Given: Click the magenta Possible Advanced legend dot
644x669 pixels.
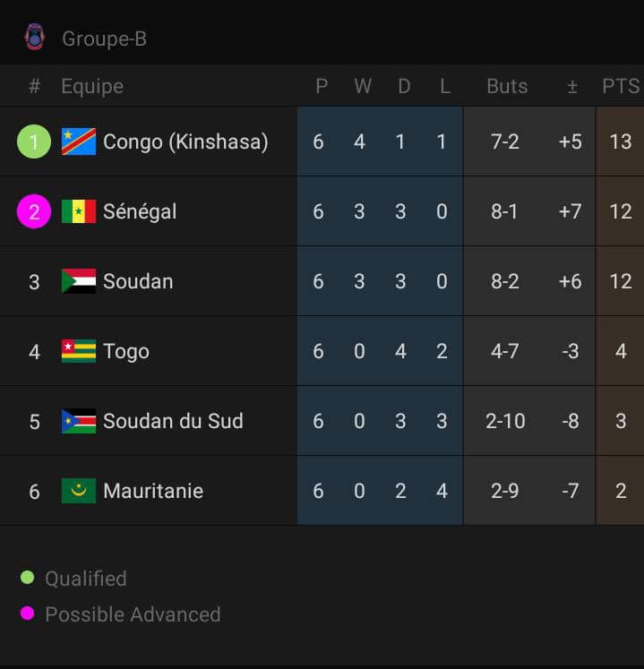Looking at the screenshot, I should coord(27,614).
